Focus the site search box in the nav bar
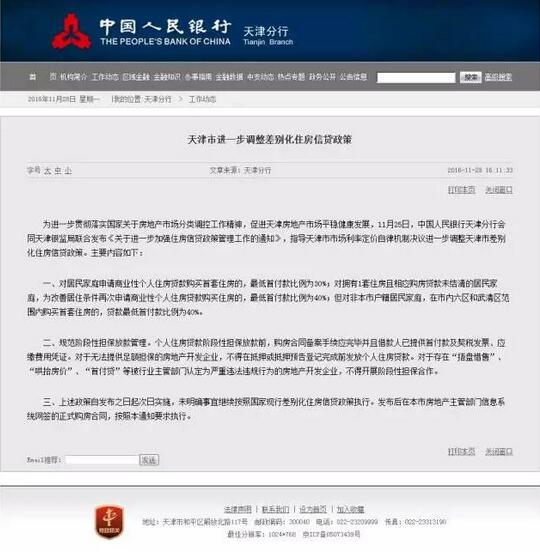Viewport: 540px width, 553px height. pos(416,78)
